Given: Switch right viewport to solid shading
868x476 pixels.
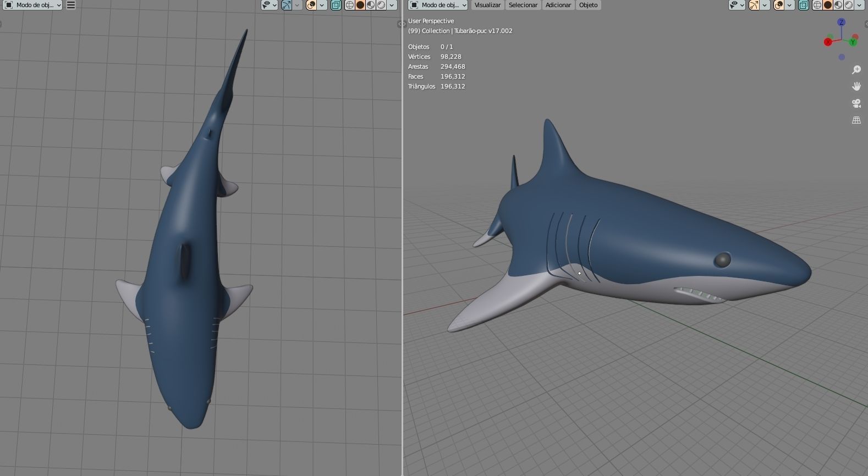Looking at the screenshot, I should (x=828, y=5).
